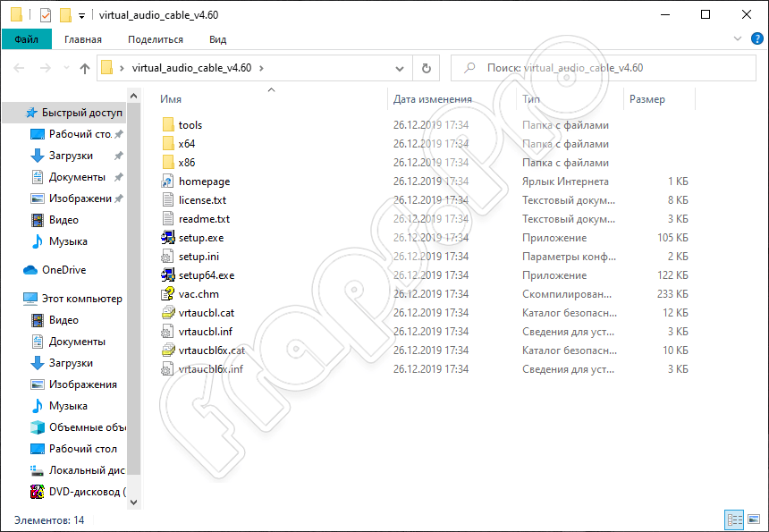Sort files by Дата изменения column

433,99
